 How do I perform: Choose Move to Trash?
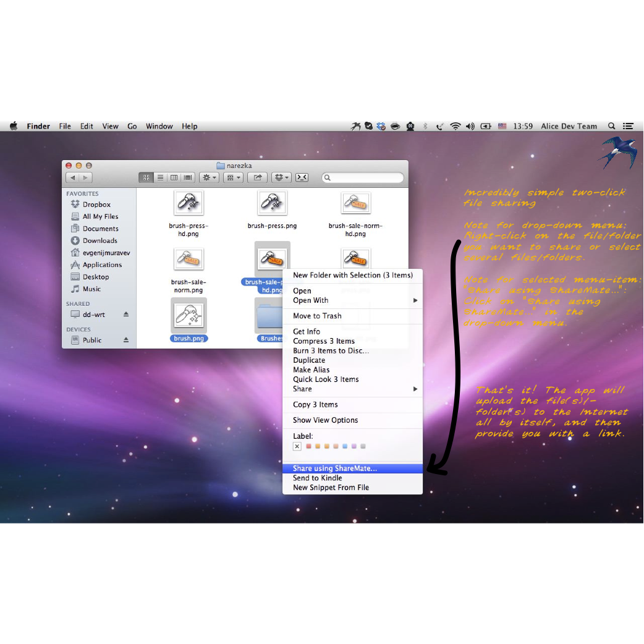(x=353, y=316)
